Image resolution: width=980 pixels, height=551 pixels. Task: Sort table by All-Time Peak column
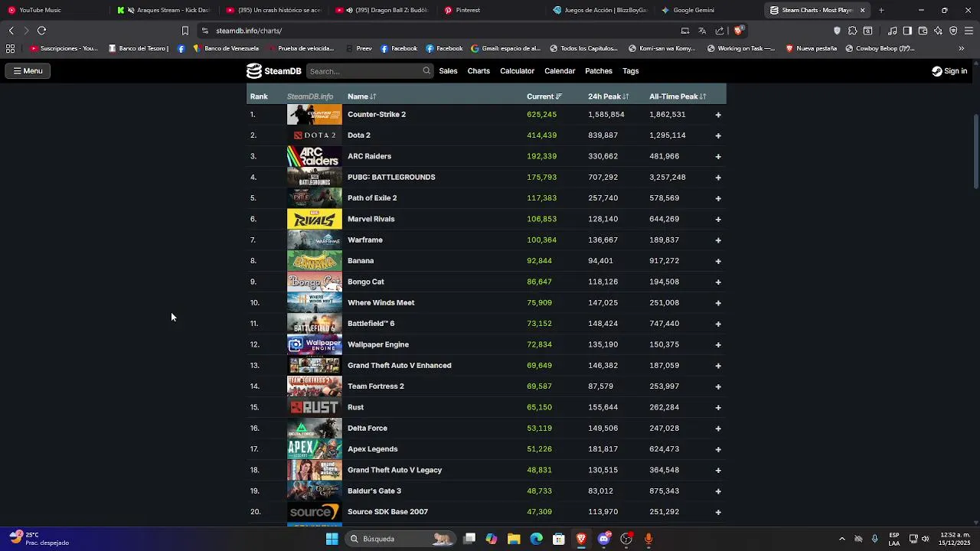[678, 96]
